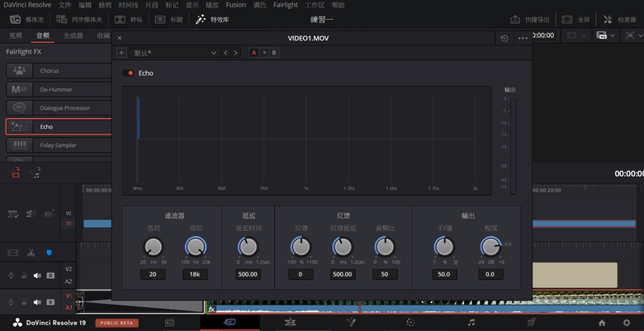Select the Chorus effect

click(59, 71)
